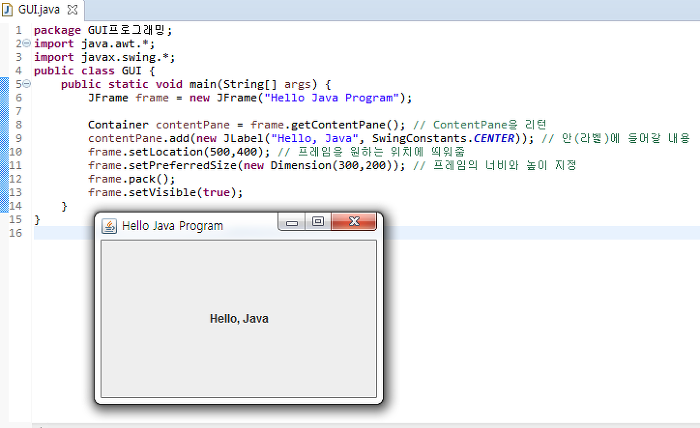Click the "ContentPane을 리턴" comment on line 8
Viewport: 700px width, 428px height.
(x=480, y=125)
